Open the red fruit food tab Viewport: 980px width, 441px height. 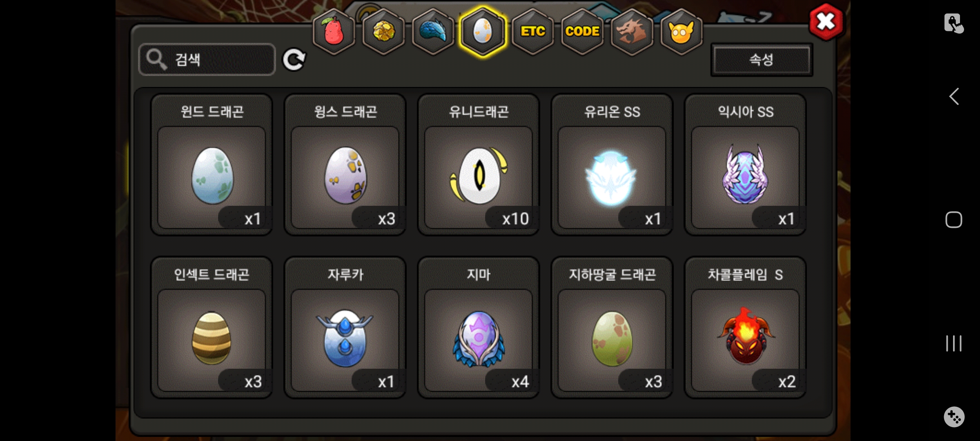coord(334,31)
